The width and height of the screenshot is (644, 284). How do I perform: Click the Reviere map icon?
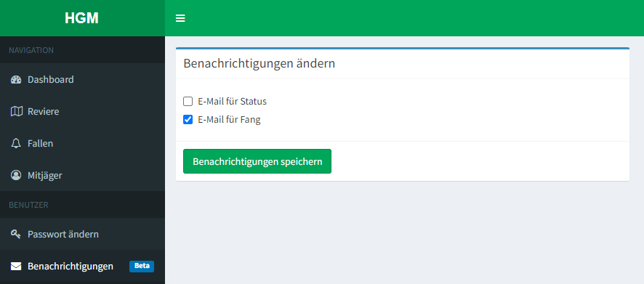[x=16, y=112]
